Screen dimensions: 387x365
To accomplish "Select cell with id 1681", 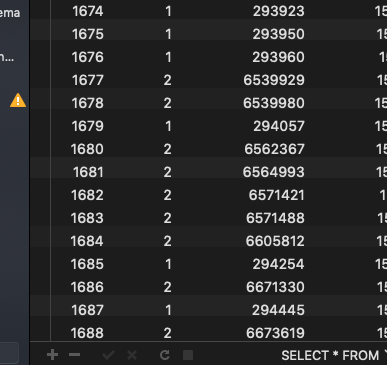I will coord(88,172).
